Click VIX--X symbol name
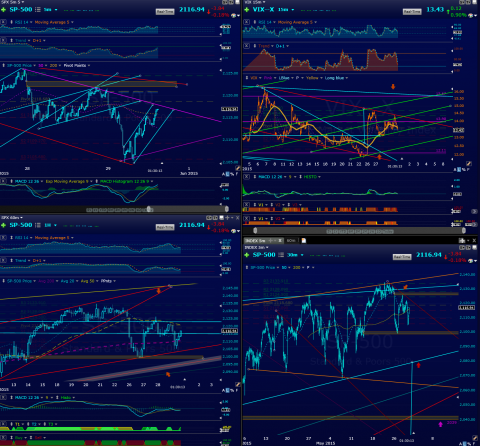480x446 pixels. [x=263, y=10]
